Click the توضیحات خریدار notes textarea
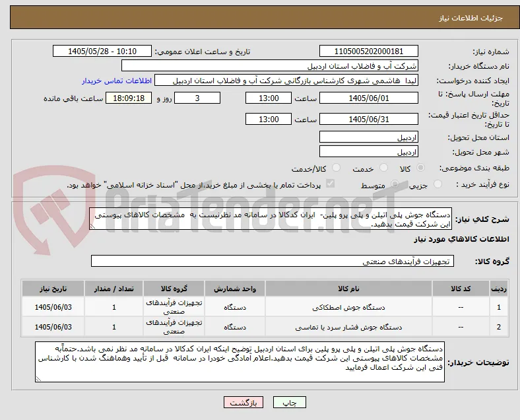520x420 pixels. [x=240, y=362]
